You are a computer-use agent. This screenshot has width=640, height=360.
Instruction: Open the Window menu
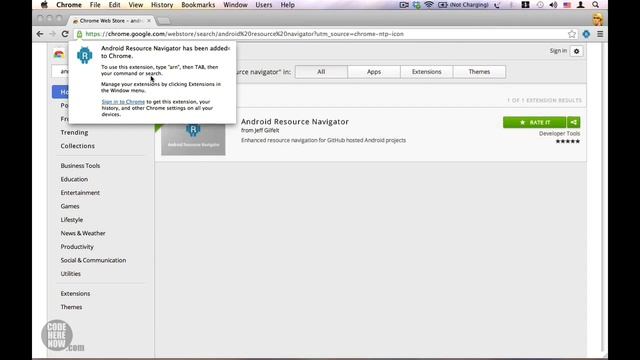coord(235,5)
